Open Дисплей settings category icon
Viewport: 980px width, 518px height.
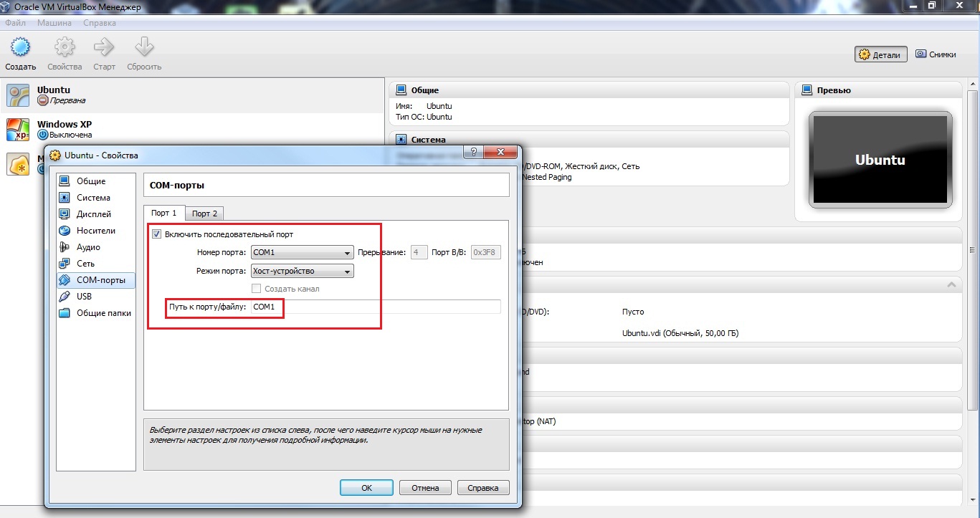tap(65, 214)
